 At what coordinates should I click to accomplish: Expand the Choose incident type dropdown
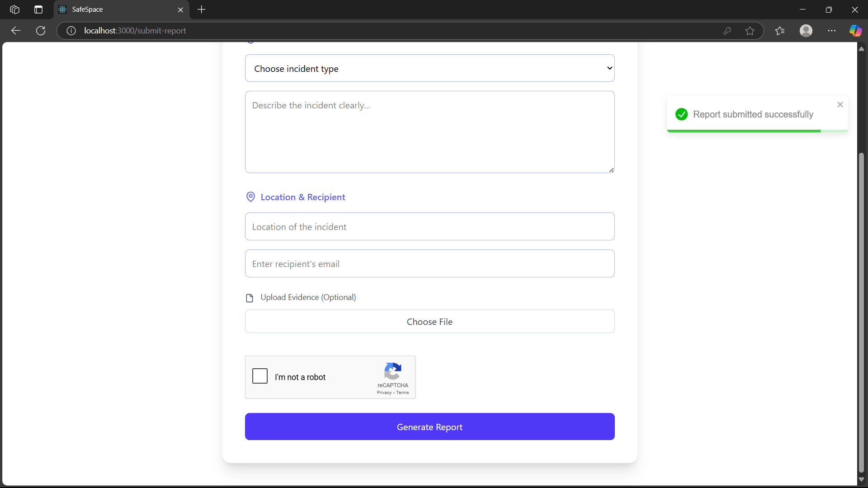[429, 68]
